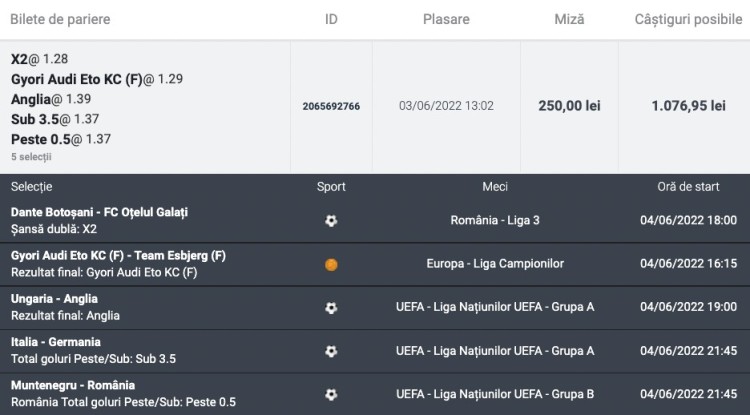Screen dimensions: 750x415
Task: Collapse the 5 selecții ticket summary
Action: tap(31, 157)
